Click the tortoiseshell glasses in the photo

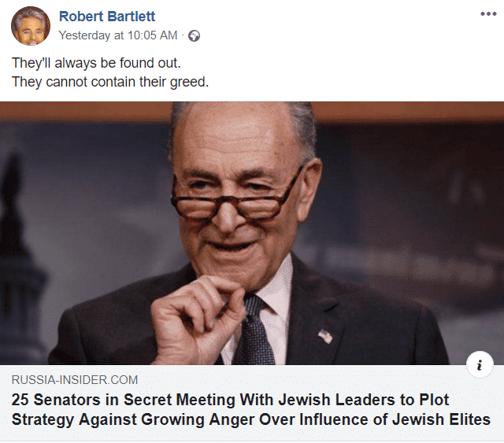pos(232,198)
